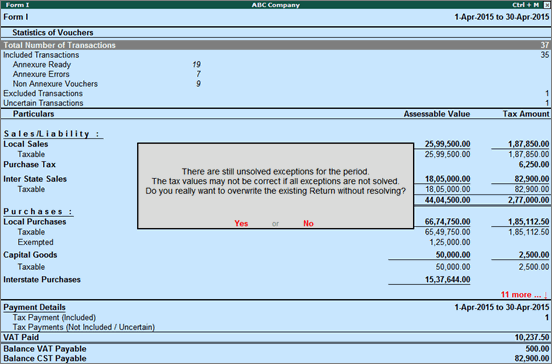This screenshot has width=552, height=364.
Task: Select the Total Number of Transactions row
Action: pos(276,45)
